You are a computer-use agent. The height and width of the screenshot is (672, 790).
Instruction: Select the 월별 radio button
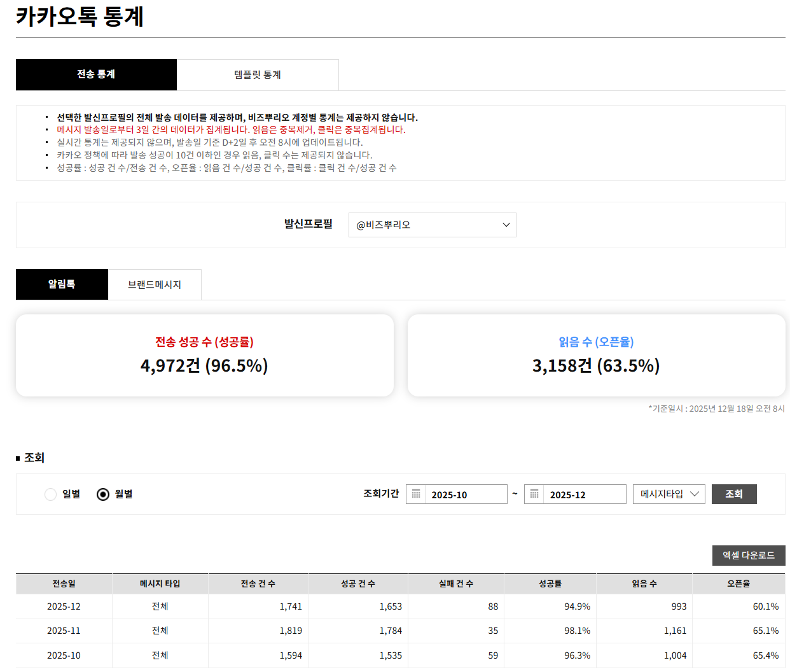coord(103,494)
